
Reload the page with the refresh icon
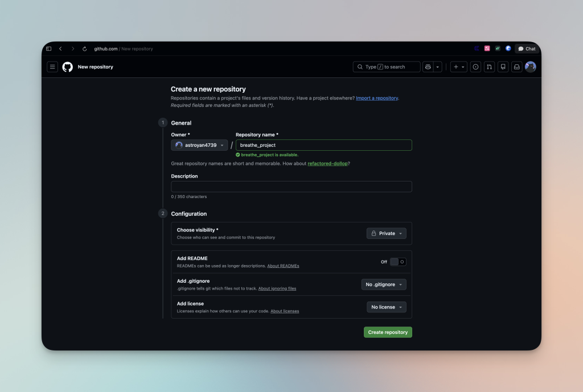coord(85,49)
